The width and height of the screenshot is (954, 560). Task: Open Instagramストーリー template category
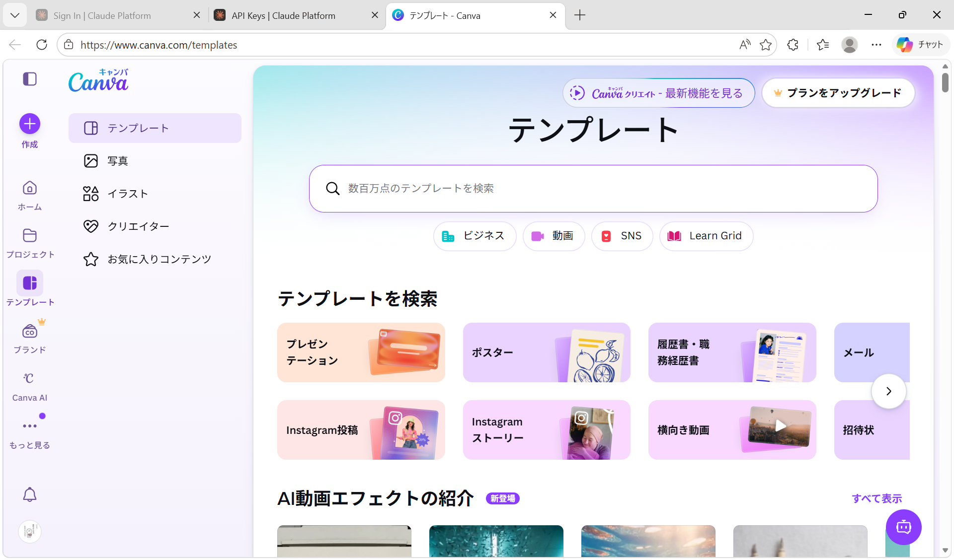(x=547, y=430)
